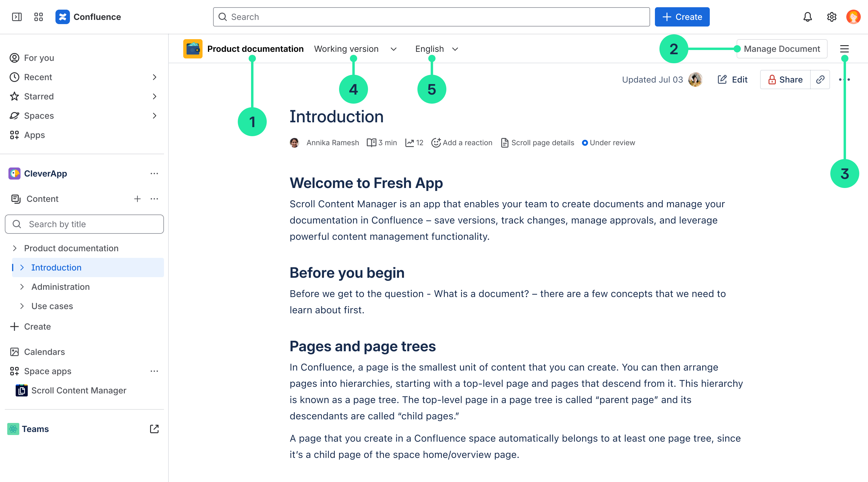Expand the Administration tree node chevron
The image size is (868, 482).
22,287
